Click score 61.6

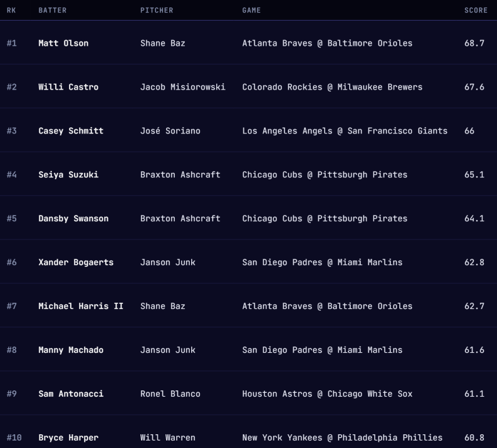click(474, 350)
